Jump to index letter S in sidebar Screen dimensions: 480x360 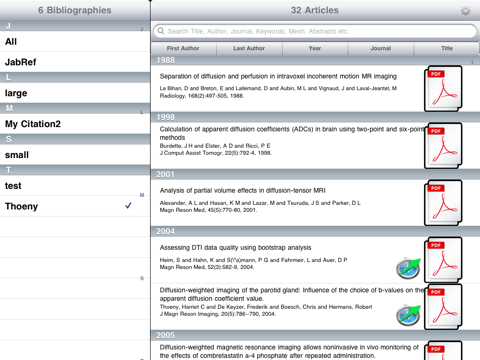[x=142, y=278]
